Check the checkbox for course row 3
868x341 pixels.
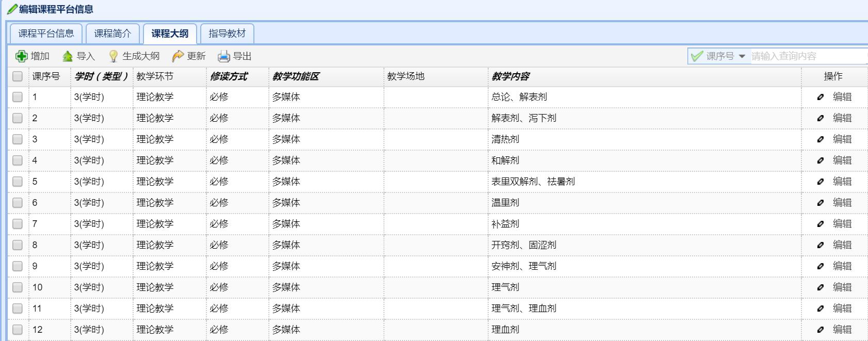pyautogui.click(x=18, y=139)
